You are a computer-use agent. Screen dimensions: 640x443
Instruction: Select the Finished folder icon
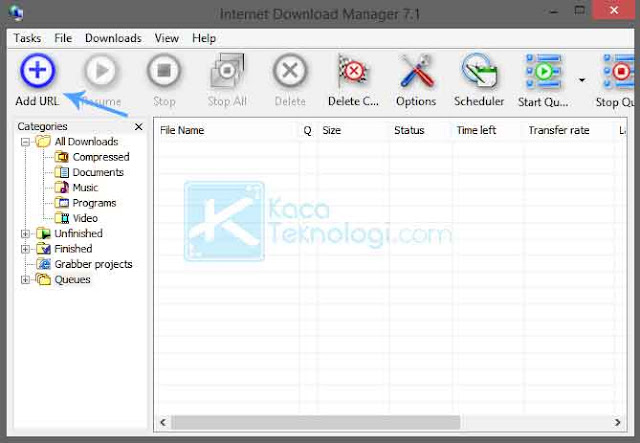[x=43, y=249]
